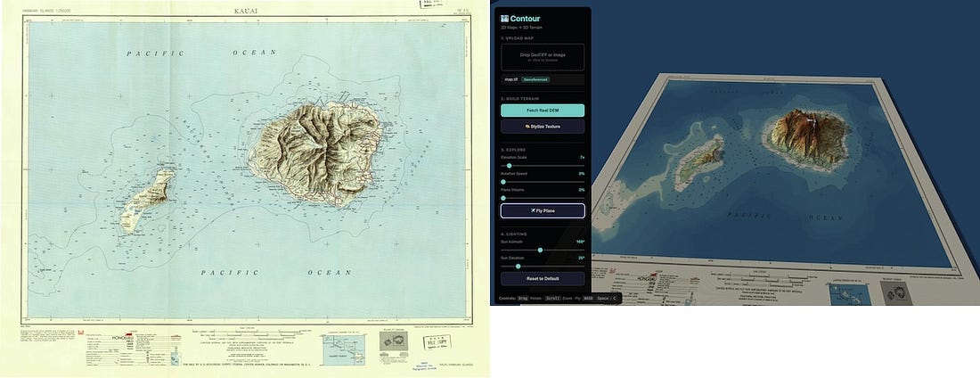This screenshot has width=980, height=378.
Task: Click Niihau island on the flat source map
Action: pyautogui.click(x=147, y=201)
